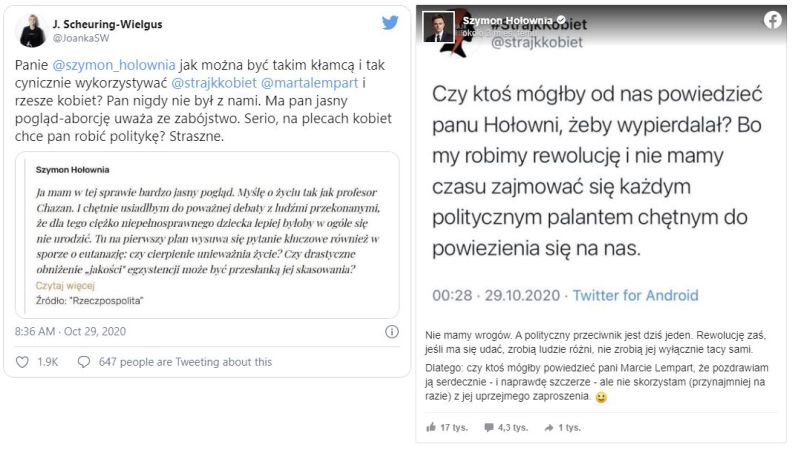Click the Twitter bird logo icon

[x=390, y=23]
